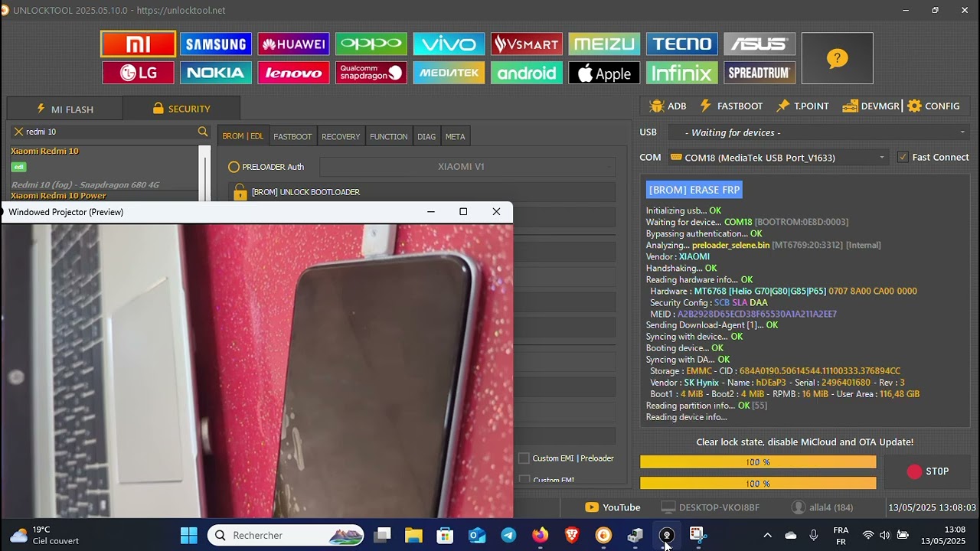Select the Qualcomm Snapdragon icon
Image resolution: width=980 pixels, height=551 pixels.
click(371, 73)
